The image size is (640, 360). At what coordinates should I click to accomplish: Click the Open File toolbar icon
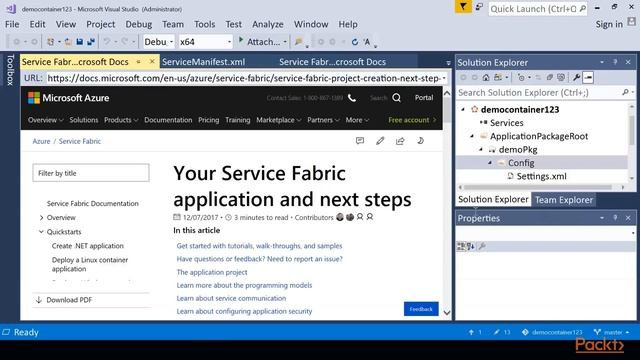click(68, 42)
